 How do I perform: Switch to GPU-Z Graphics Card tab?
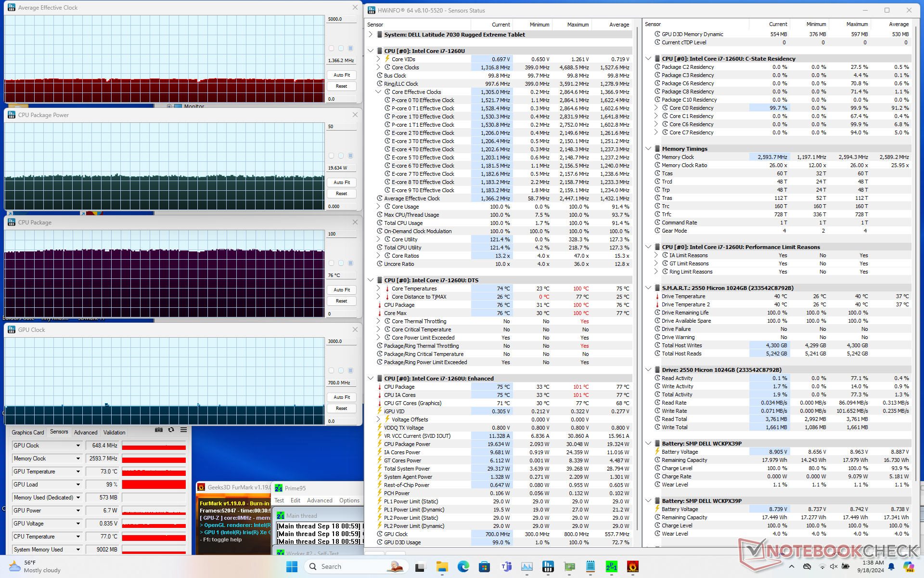pos(28,433)
